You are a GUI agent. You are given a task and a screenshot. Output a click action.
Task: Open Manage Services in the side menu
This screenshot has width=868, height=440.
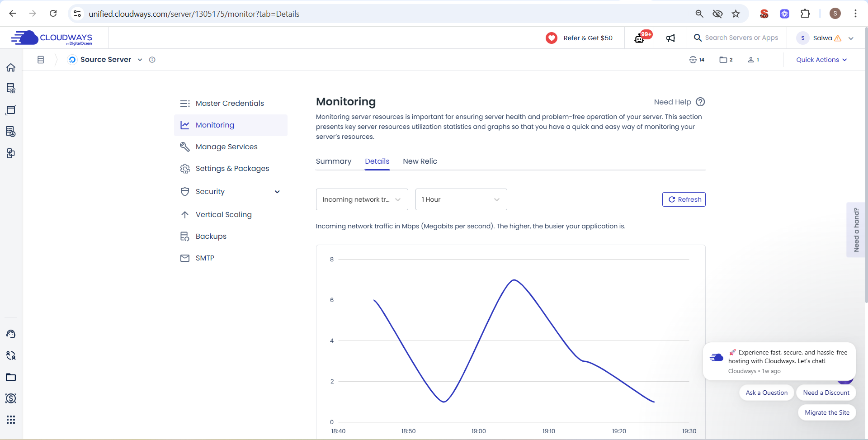[226, 147]
